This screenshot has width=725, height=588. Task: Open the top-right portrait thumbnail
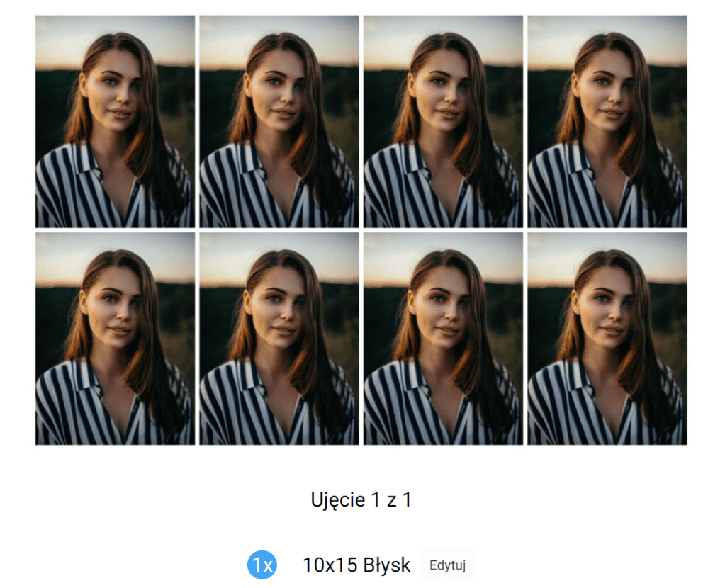coord(607,121)
